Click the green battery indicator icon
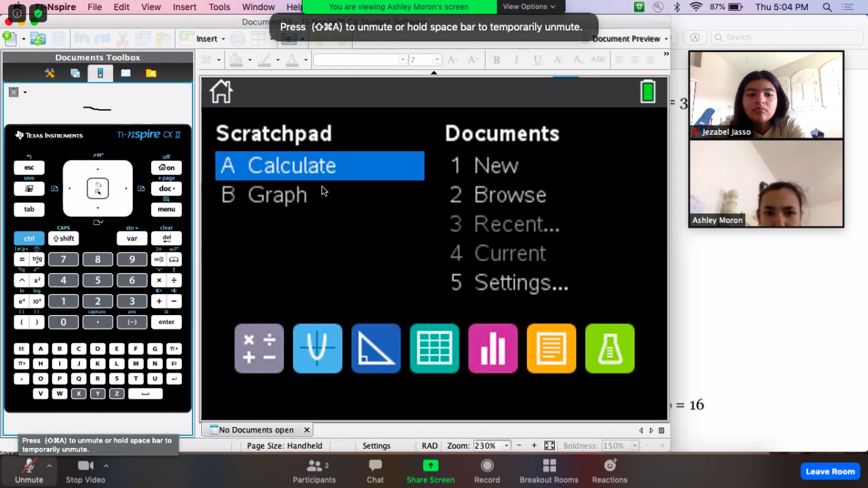This screenshot has height=488, width=868. tap(648, 91)
